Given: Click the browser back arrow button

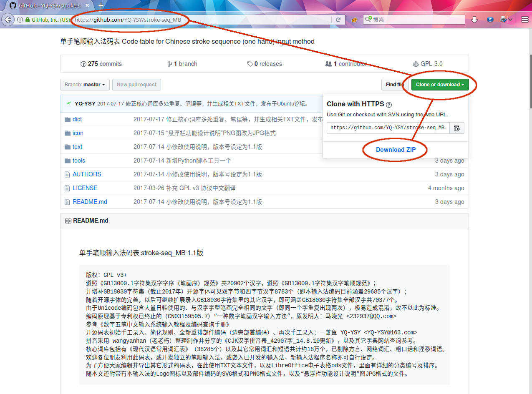Looking at the screenshot, I should click(x=7, y=20).
